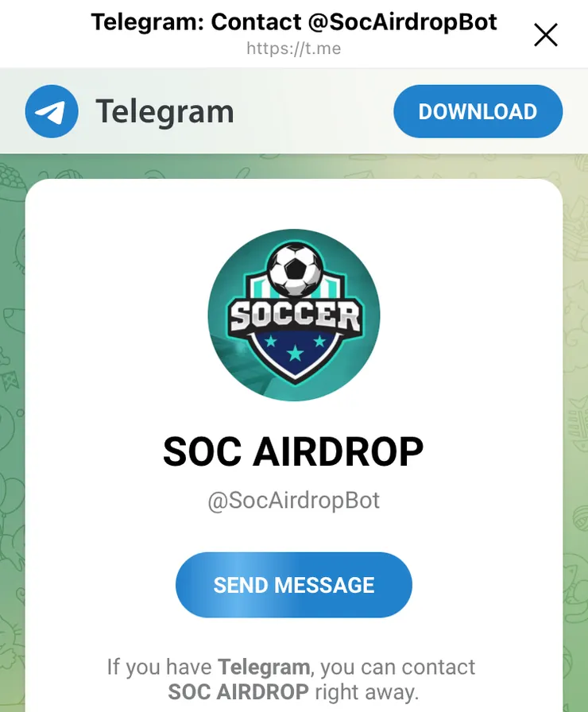Click the bold SOC AIRDROP in the description
Image resolution: width=588 pixels, height=712 pixels.
pyautogui.click(x=238, y=692)
